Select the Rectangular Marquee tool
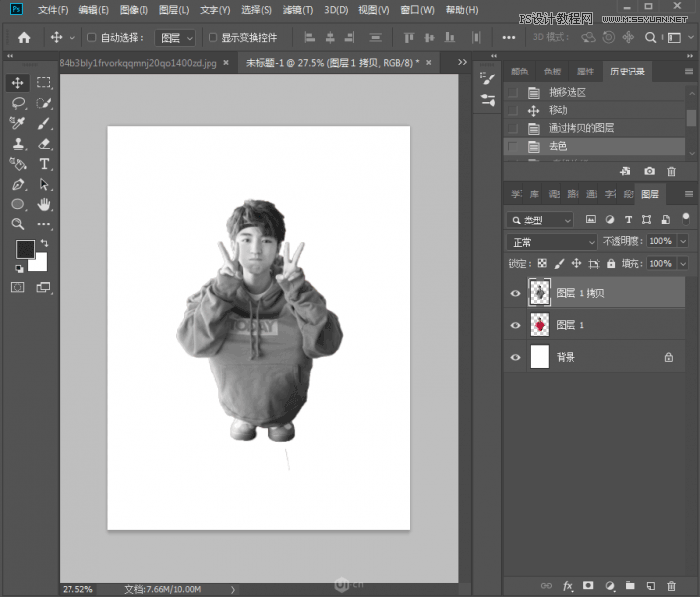Image resolution: width=700 pixels, height=597 pixels. tap(44, 83)
